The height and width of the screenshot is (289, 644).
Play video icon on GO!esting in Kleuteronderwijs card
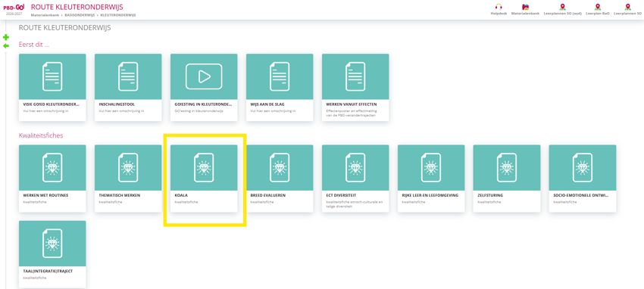click(204, 76)
